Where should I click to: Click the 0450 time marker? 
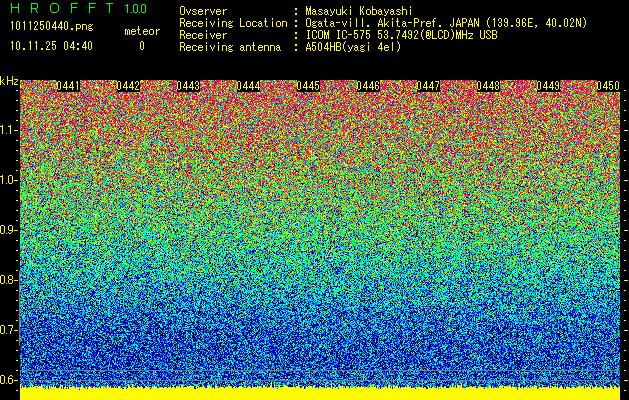(608, 86)
